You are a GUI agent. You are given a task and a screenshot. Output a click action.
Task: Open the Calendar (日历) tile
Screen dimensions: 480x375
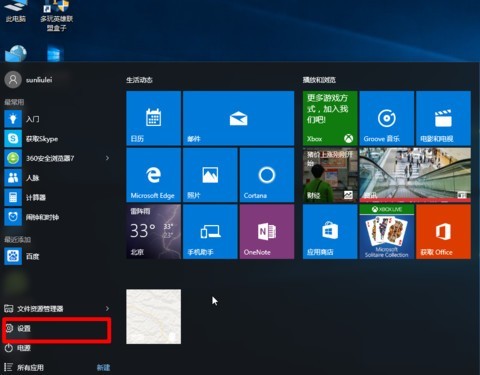click(153, 118)
